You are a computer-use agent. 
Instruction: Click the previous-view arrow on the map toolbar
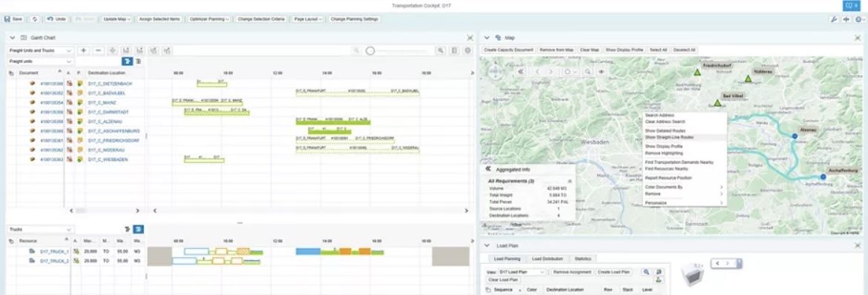(537, 71)
